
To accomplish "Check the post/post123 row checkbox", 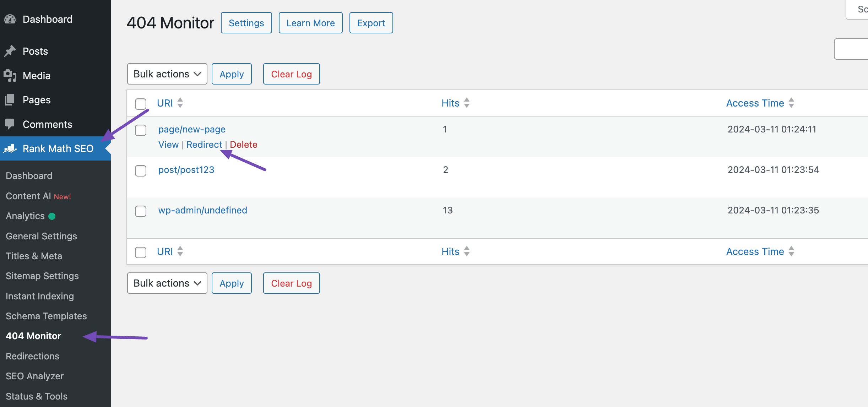I will (141, 171).
